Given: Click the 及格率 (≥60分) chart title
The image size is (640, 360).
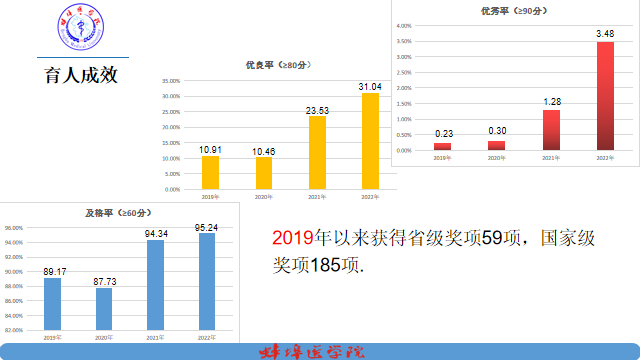Looking at the screenshot, I should [118, 213].
